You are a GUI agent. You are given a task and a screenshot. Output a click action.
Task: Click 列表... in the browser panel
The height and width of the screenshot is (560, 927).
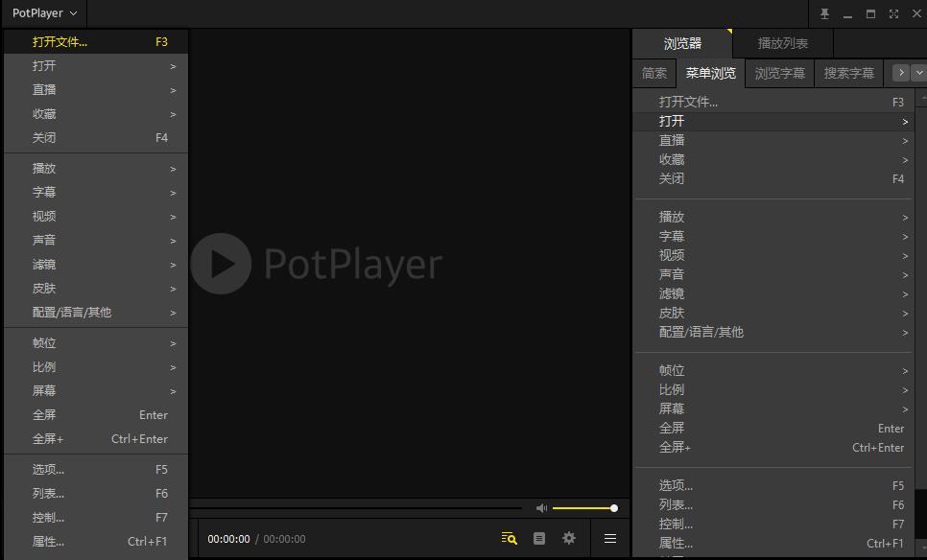click(x=773, y=505)
